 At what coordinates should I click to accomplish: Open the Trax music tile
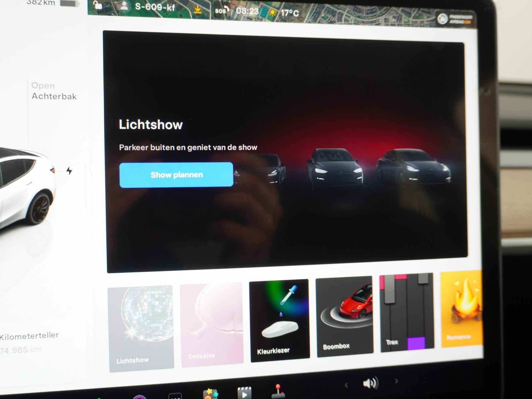pyautogui.click(x=406, y=313)
